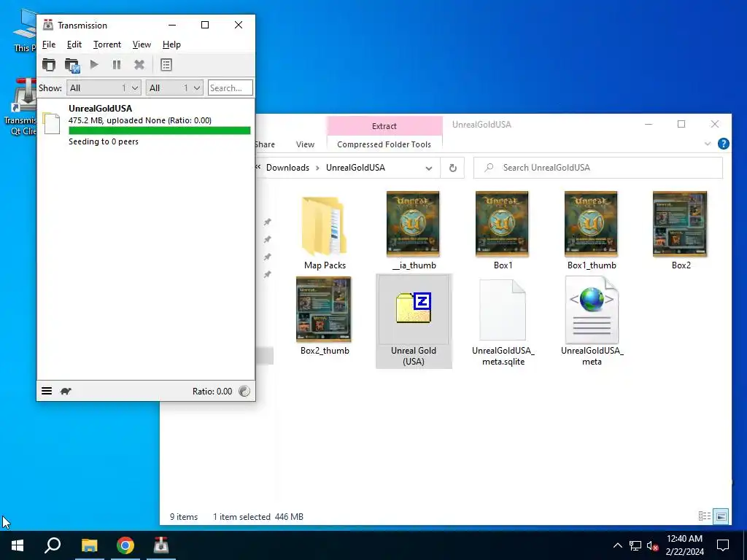Open the File menu in Transmission

click(x=49, y=44)
